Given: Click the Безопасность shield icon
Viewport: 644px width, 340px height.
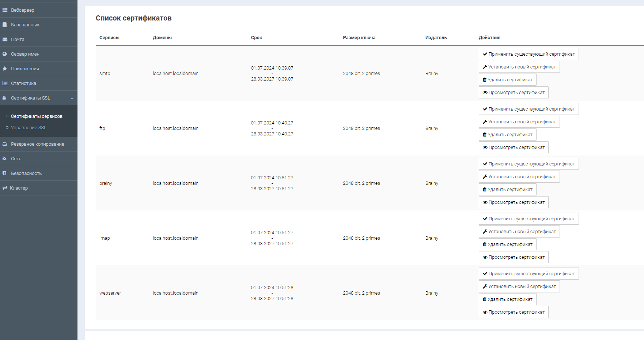Looking at the screenshot, I should tap(5, 173).
